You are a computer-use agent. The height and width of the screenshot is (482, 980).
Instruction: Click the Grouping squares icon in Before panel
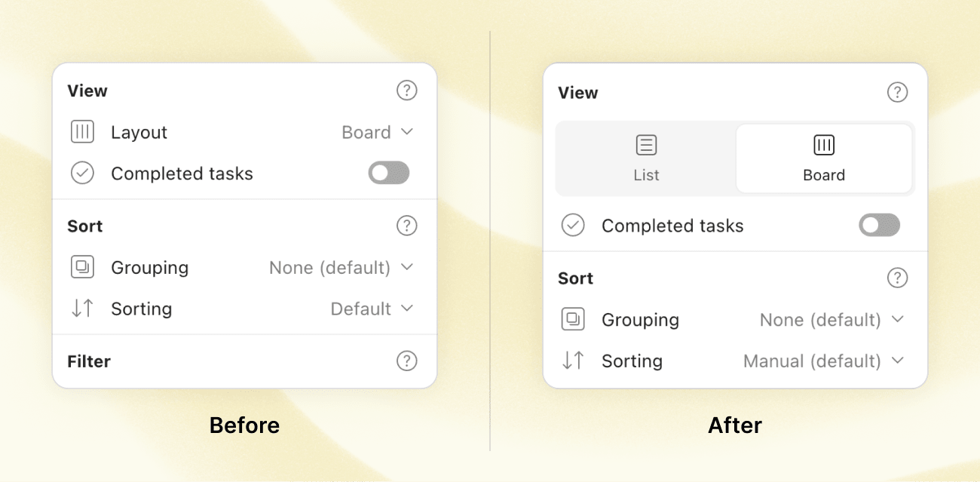tap(82, 267)
